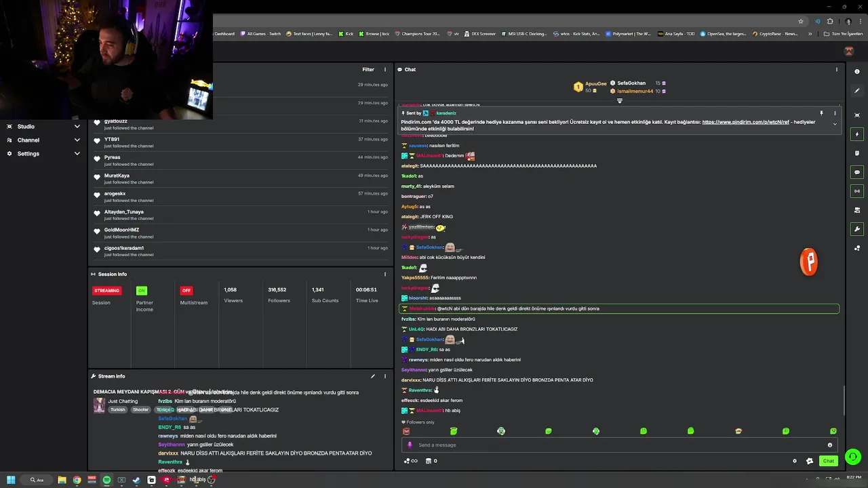This screenshot has height=488, width=868.
Task: Open Chrome three-dot main menu
Action: point(860,21)
